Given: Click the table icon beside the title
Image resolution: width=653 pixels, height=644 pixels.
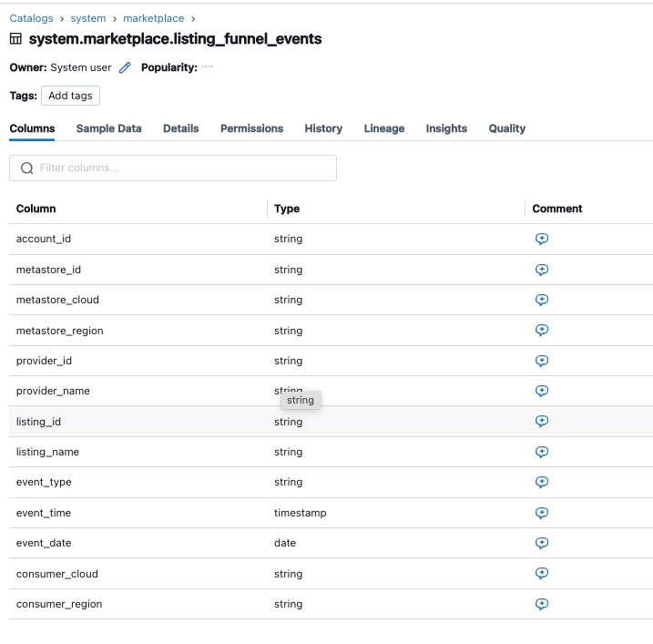Looking at the screenshot, I should coord(15,39).
